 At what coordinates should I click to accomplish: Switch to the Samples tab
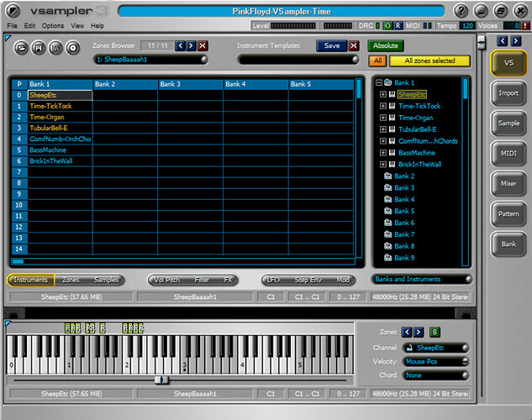106,280
